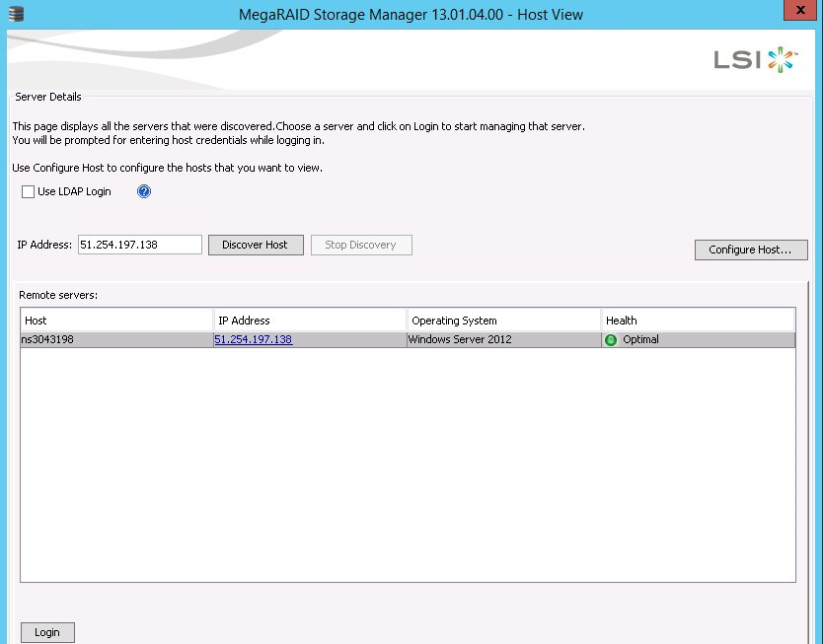Close the MegaRAID Storage Manager window
This screenshot has width=823, height=644.
797,12
